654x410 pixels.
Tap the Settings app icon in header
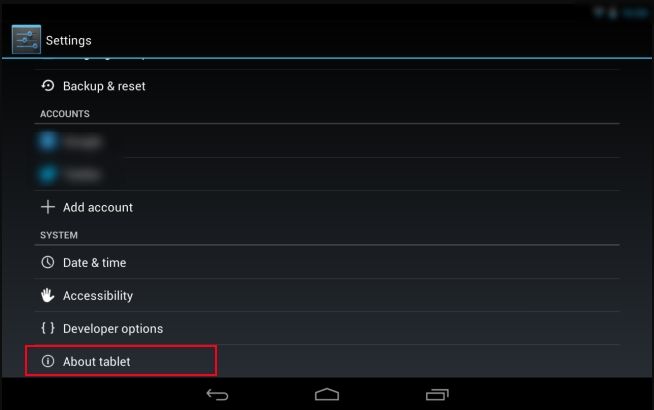coord(26,40)
